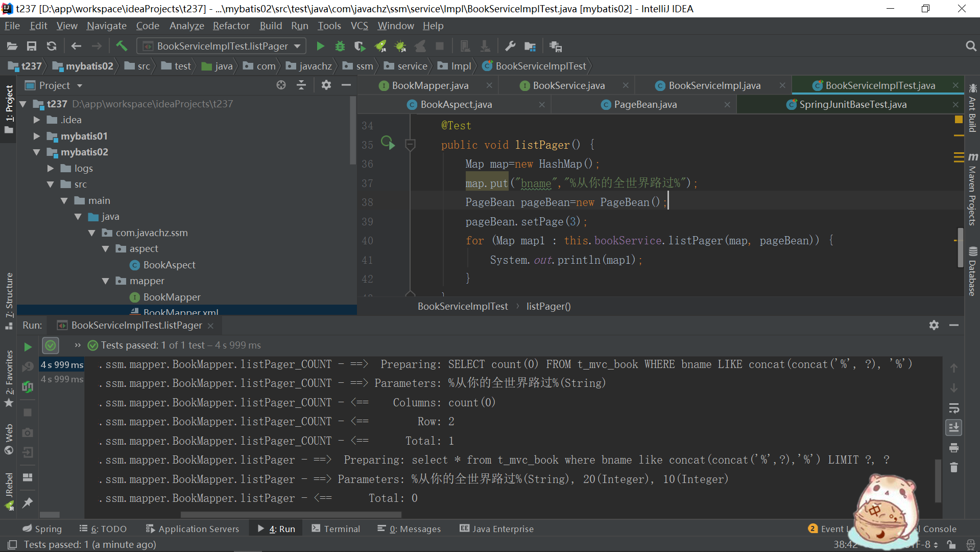Screen dimensions: 980x552
Task: Clear the console with the trash icon
Action: pos(953,467)
